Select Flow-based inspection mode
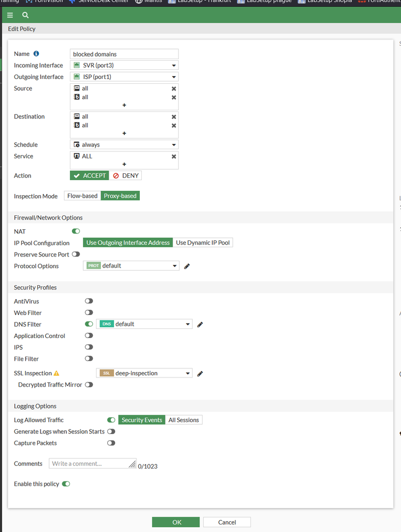The image size is (401, 532). coord(82,196)
